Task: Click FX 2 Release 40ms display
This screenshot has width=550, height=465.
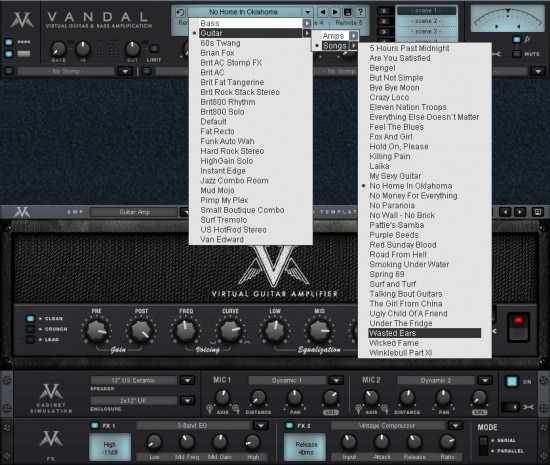Action: click(306, 448)
